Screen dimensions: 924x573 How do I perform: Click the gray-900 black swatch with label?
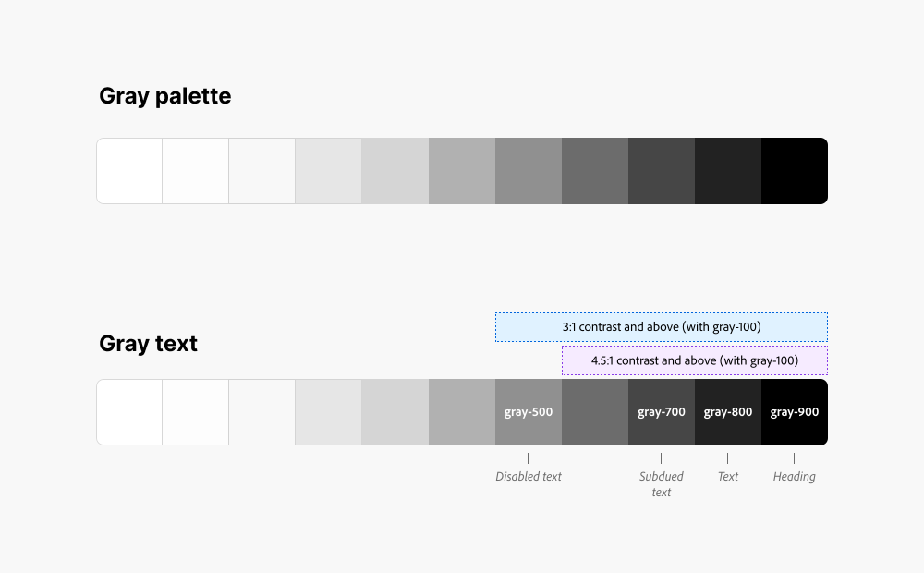click(x=795, y=412)
